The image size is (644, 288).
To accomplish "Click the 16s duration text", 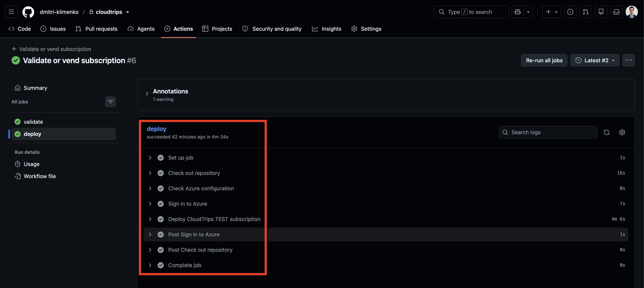I will click(621, 173).
